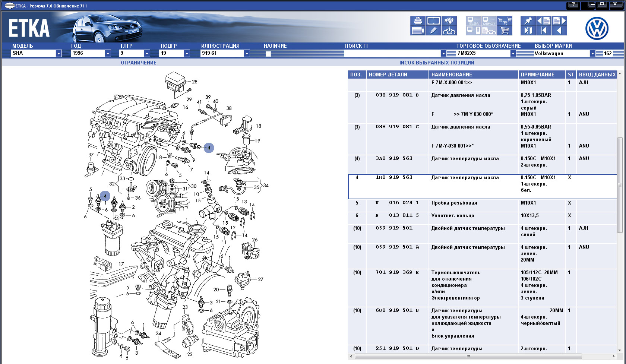The image size is (626, 364).
Task: Click the frame icon next to print
Action: [x=433, y=21]
